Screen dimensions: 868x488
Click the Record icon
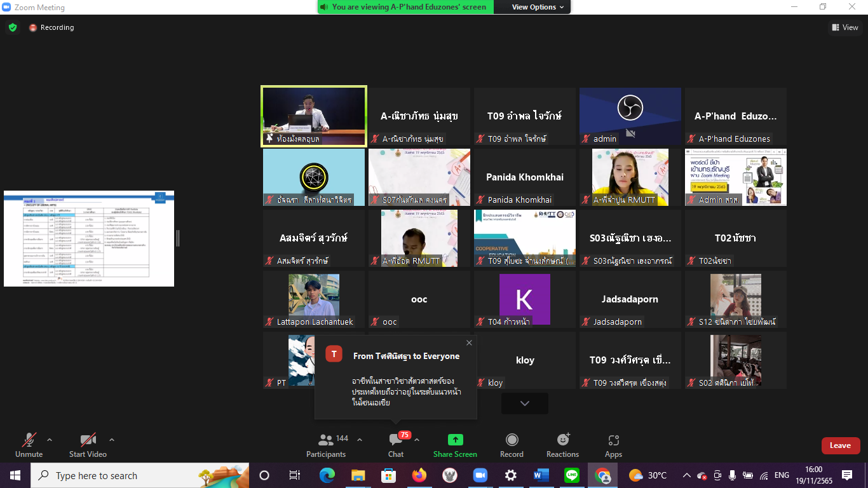512,440
